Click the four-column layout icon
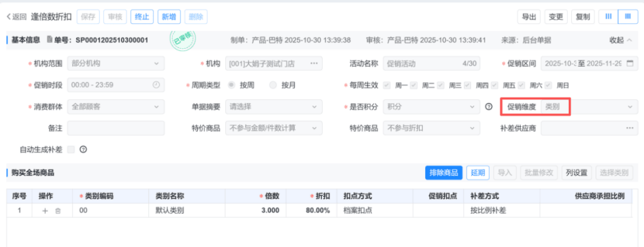This screenshot has height=247, width=644. tap(627, 17)
